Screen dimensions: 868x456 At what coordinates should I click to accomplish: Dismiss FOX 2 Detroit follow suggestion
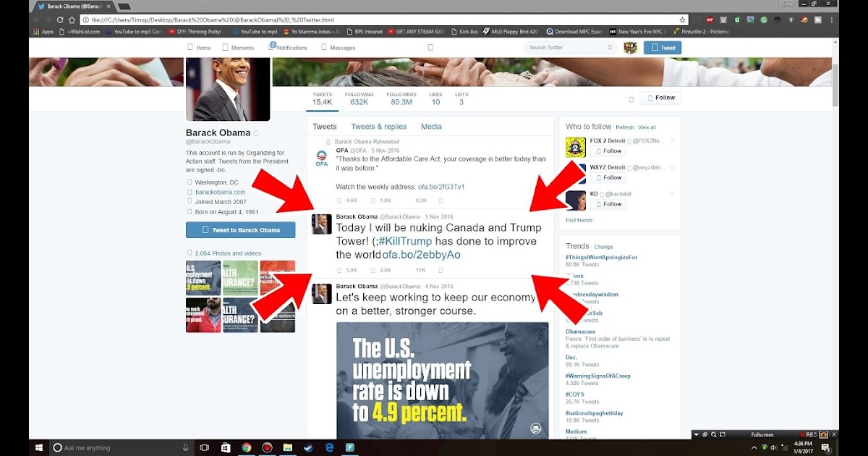tap(672, 140)
